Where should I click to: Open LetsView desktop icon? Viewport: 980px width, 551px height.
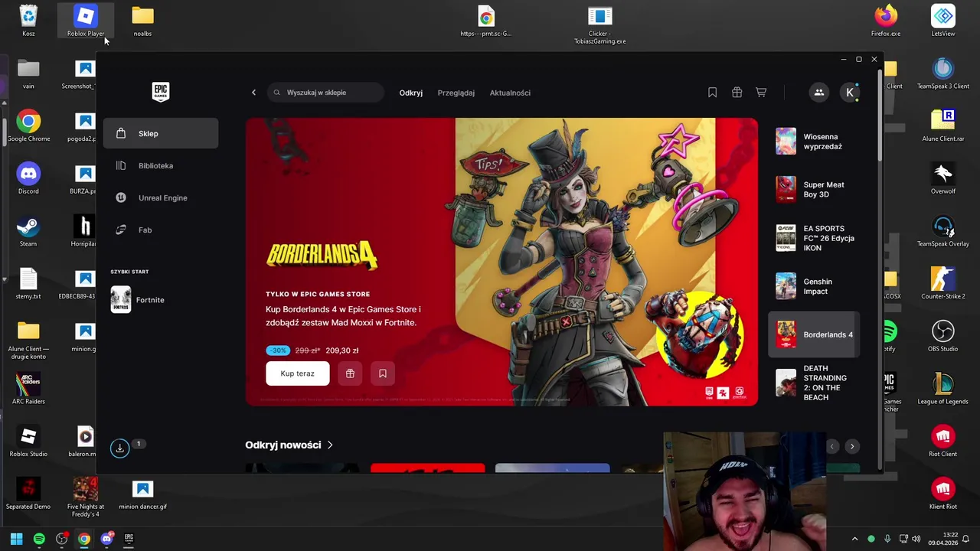point(943,21)
